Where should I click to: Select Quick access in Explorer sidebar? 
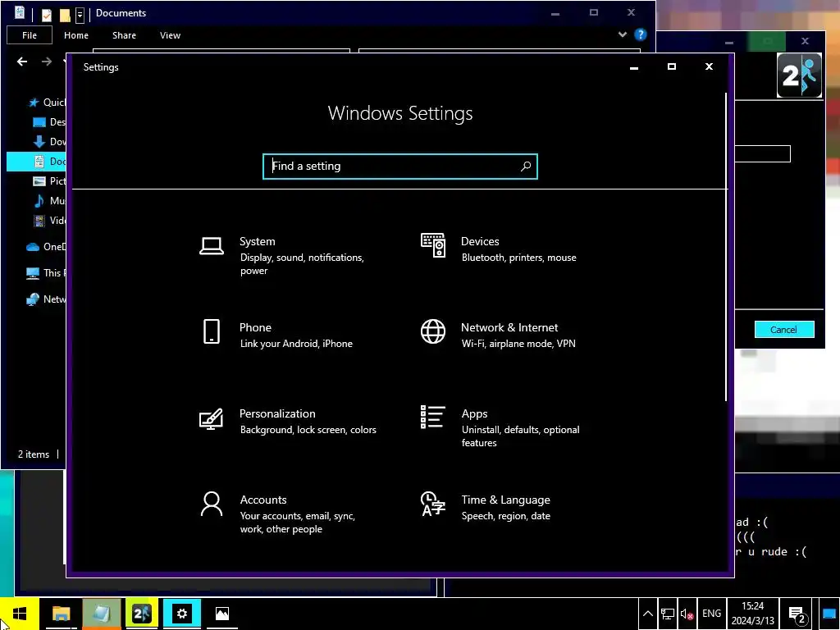47,103
